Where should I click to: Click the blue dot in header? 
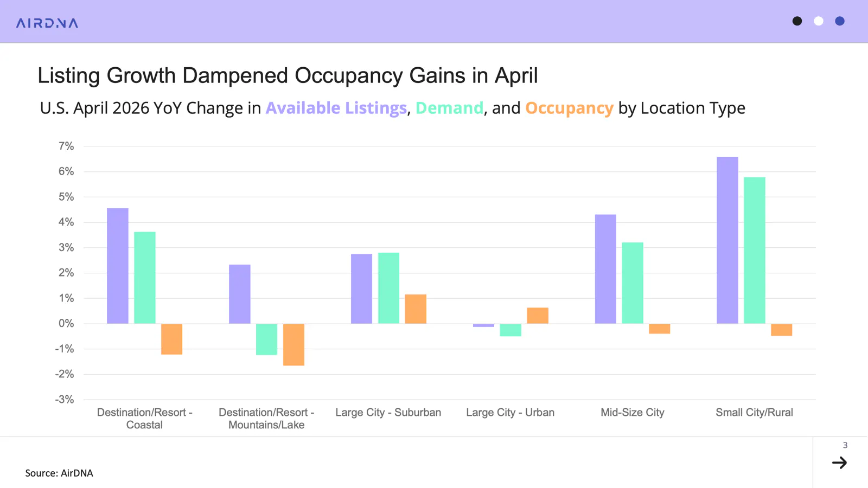click(840, 21)
